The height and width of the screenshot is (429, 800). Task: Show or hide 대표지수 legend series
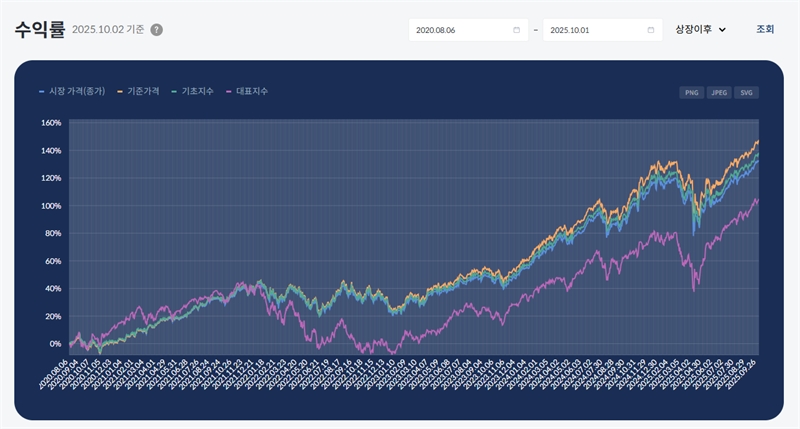click(250, 91)
